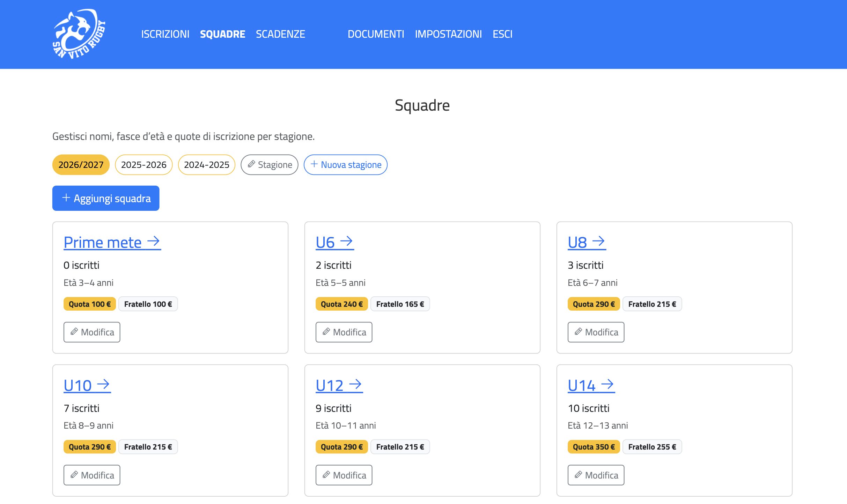
Task: Click Modifica on the U12 card
Action: 344,475
